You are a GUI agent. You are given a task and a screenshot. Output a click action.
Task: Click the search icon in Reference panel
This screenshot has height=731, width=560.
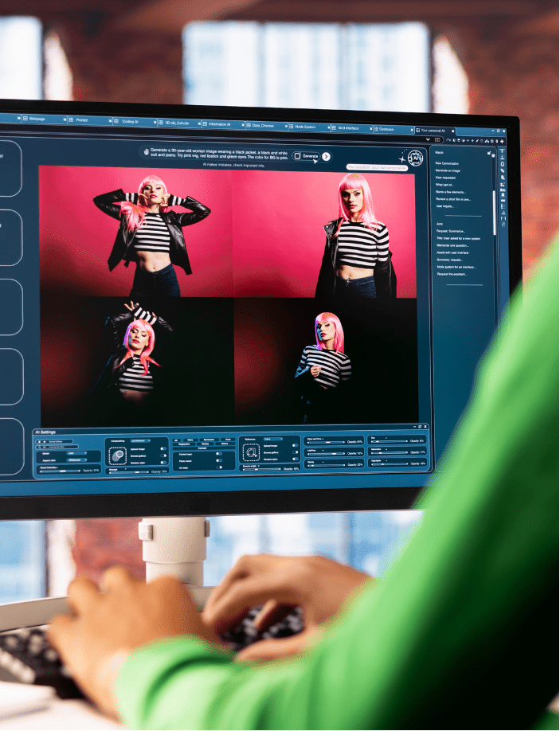tap(251, 453)
